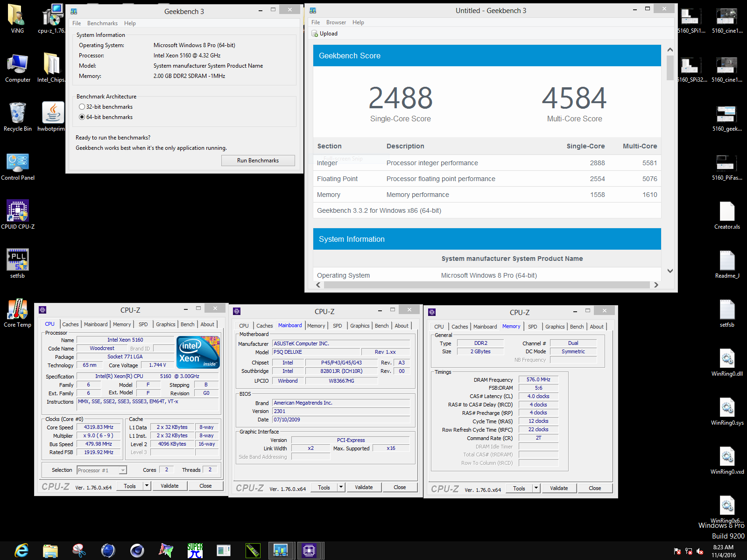Image resolution: width=747 pixels, height=560 pixels.
Task: Open Graphics tab in first CPU-Z window
Action: pos(166,324)
